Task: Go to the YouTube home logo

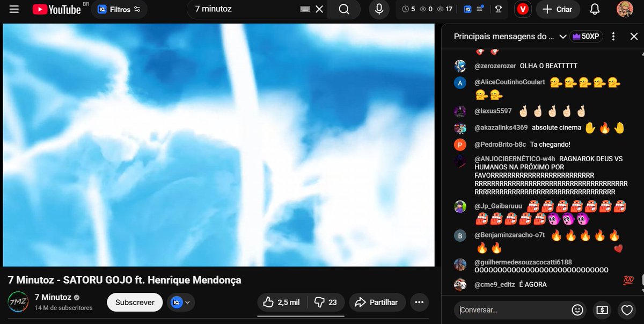Action: (x=56, y=9)
